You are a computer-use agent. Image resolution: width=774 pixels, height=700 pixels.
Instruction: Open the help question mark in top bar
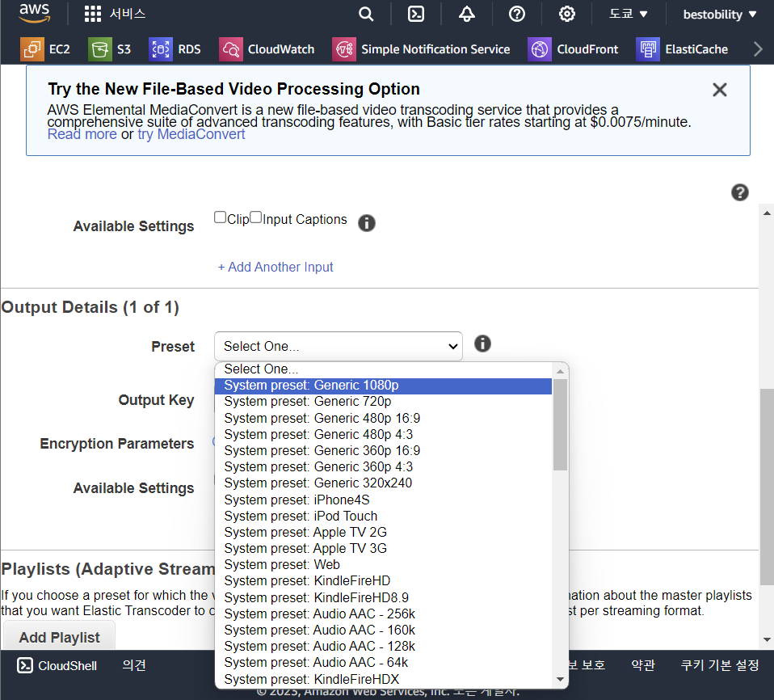click(517, 14)
